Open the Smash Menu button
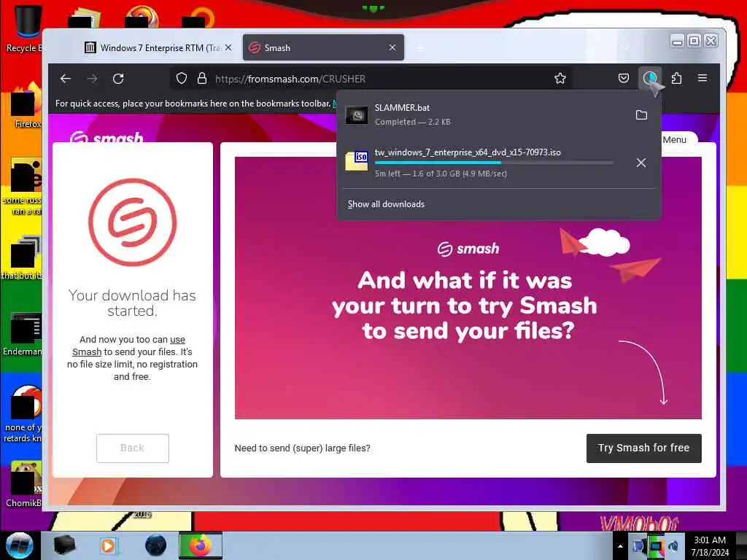Screen dimensions: 747x560 click(x=675, y=139)
